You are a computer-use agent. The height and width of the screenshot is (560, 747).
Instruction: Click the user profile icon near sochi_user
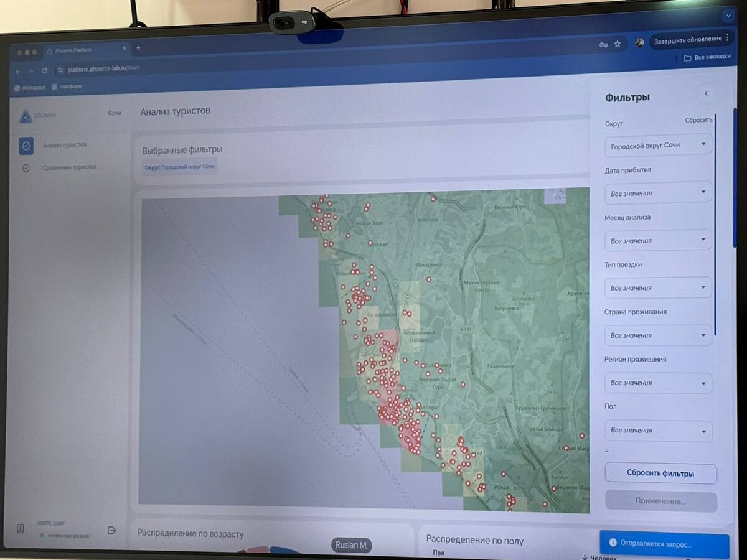[20, 528]
